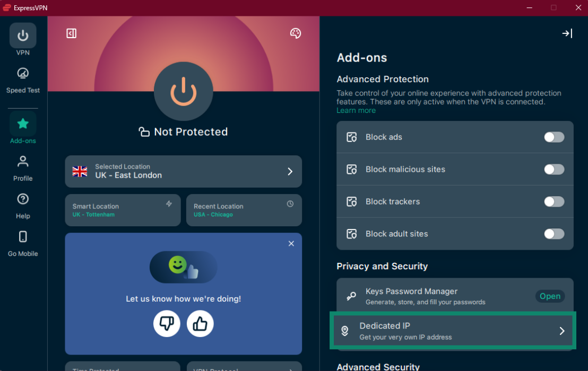The height and width of the screenshot is (371, 588).
Task: Expand the Selected Location UK - East London
Action: 183,171
